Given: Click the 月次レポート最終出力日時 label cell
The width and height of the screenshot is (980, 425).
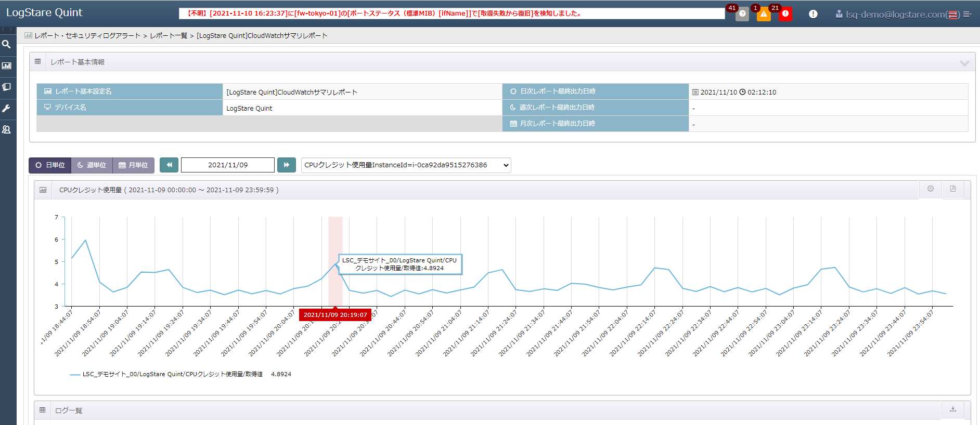Looking at the screenshot, I should coord(596,124).
